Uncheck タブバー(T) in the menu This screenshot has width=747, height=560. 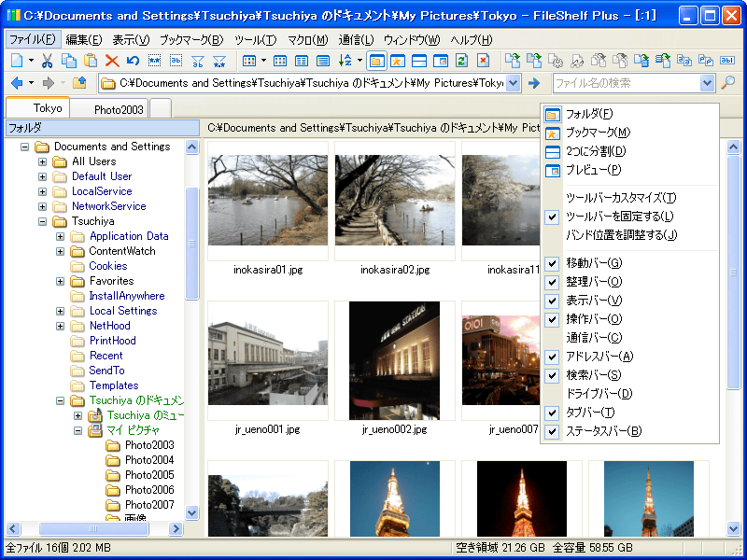629,413
